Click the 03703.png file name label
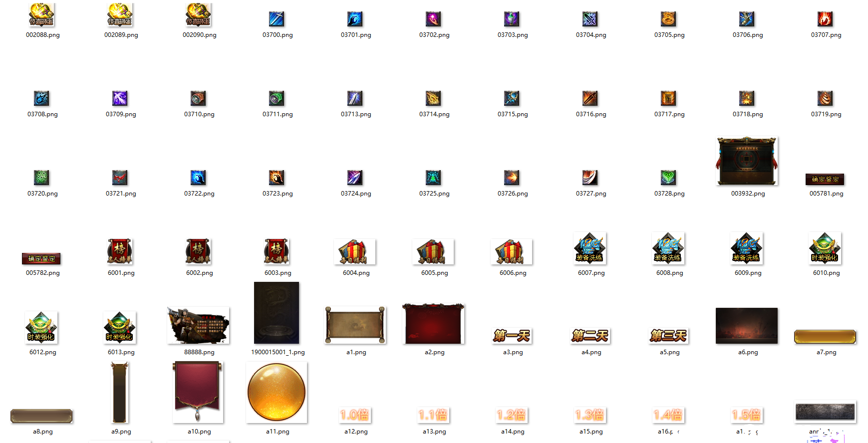 (513, 35)
